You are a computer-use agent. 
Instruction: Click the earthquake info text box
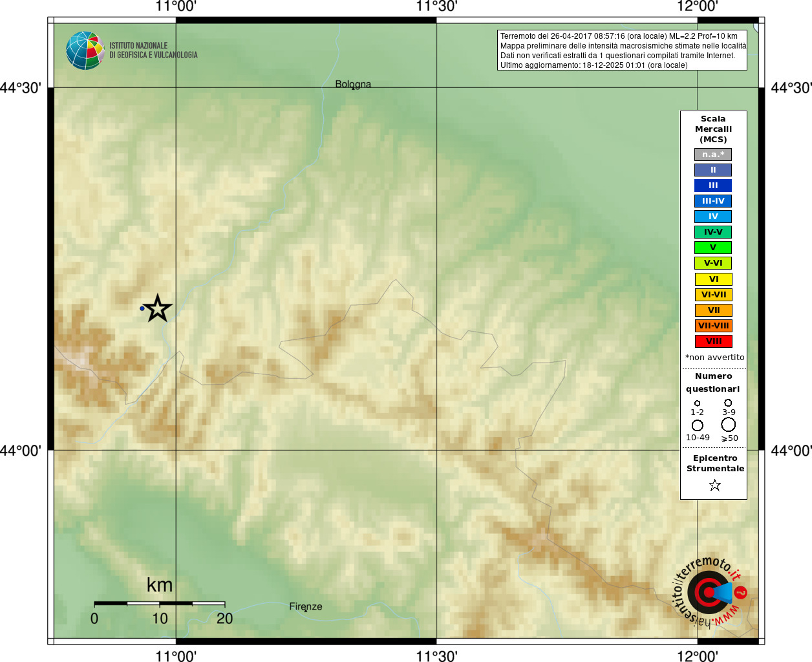(622, 50)
